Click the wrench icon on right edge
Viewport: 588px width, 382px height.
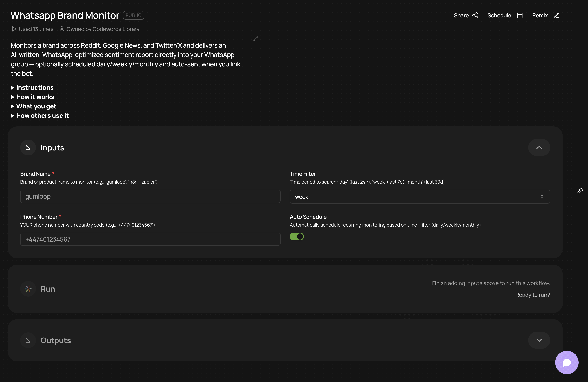coord(580,190)
